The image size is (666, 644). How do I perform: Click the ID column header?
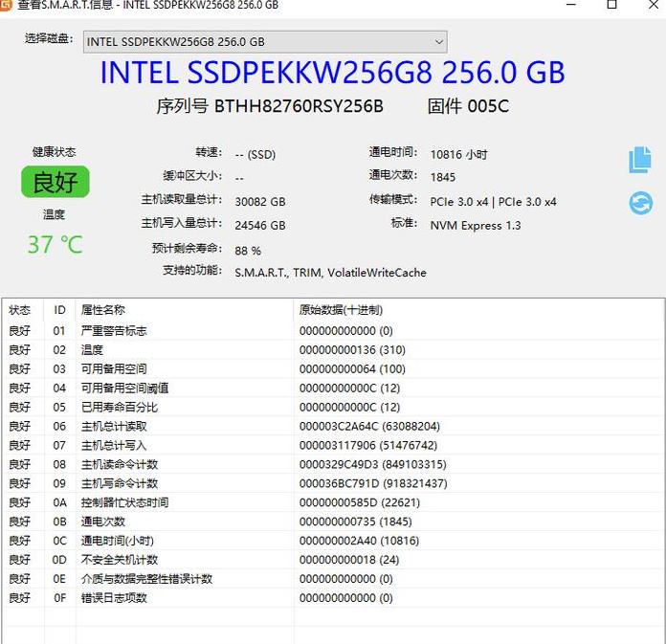coord(59,310)
